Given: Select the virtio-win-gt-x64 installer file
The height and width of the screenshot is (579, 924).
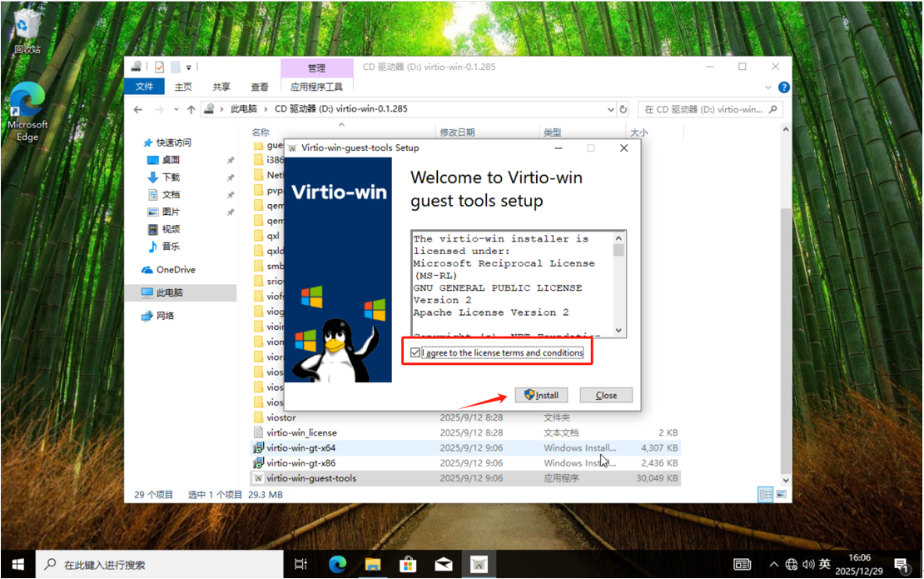Looking at the screenshot, I should (x=301, y=447).
